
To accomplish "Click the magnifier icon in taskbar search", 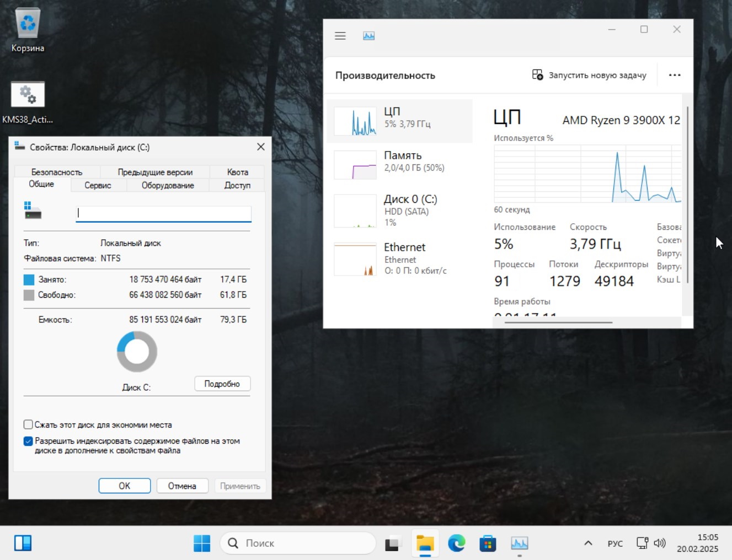I will coord(233,543).
